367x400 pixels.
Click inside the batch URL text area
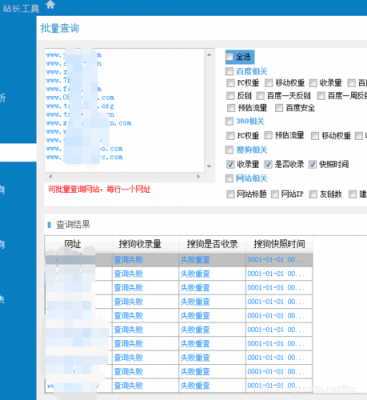click(x=125, y=111)
